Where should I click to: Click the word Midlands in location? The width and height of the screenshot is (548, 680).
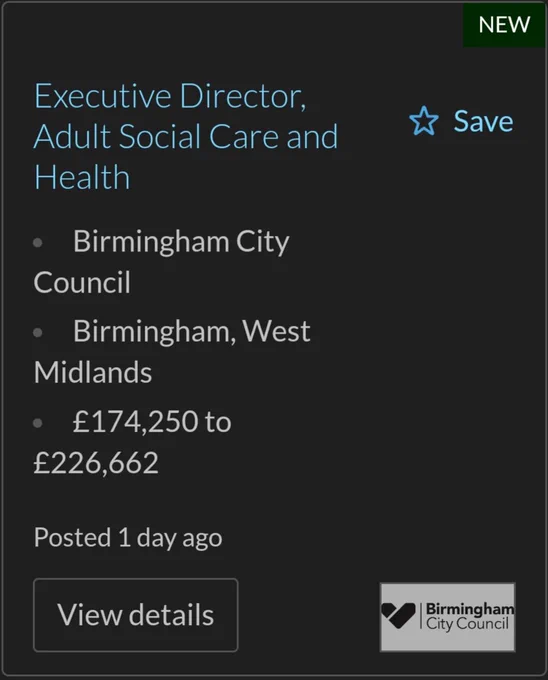(93, 373)
